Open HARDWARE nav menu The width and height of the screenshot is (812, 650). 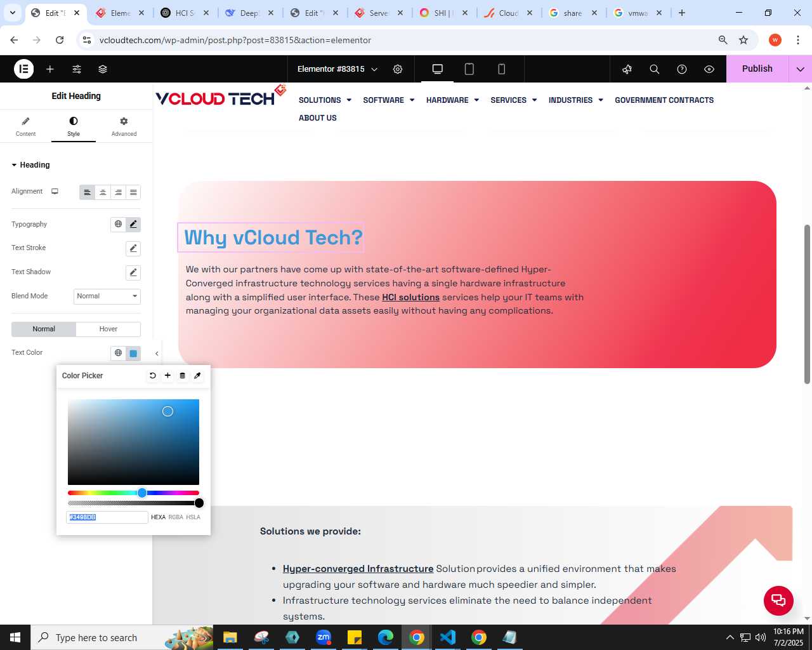pyautogui.click(x=452, y=100)
